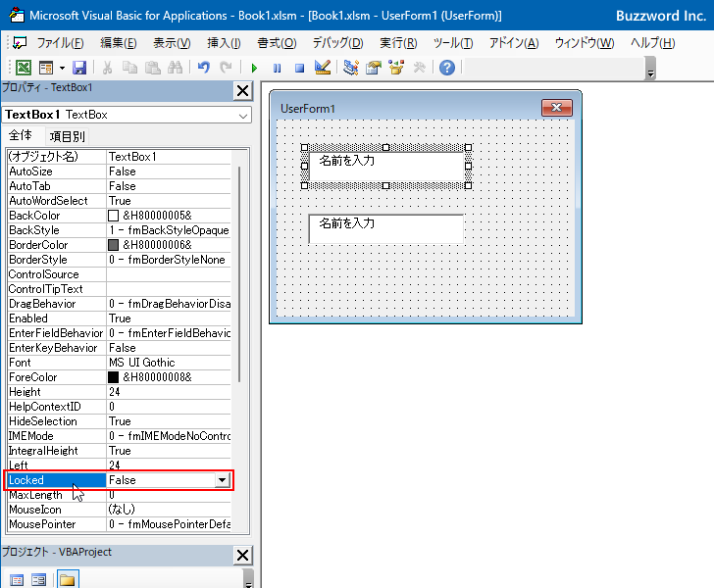Open the Insert UserForm dropdown arrow
This screenshot has width=714, height=588.
click(x=62, y=68)
